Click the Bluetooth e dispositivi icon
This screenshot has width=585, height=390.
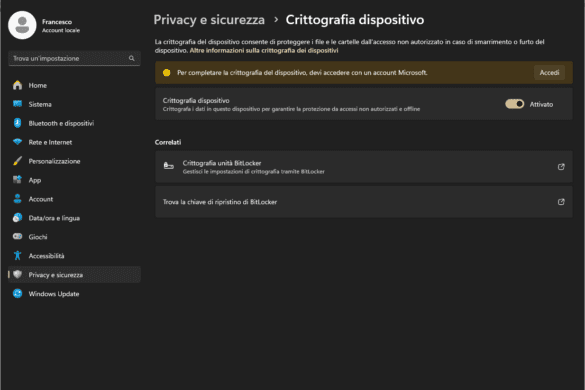pos(18,123)
